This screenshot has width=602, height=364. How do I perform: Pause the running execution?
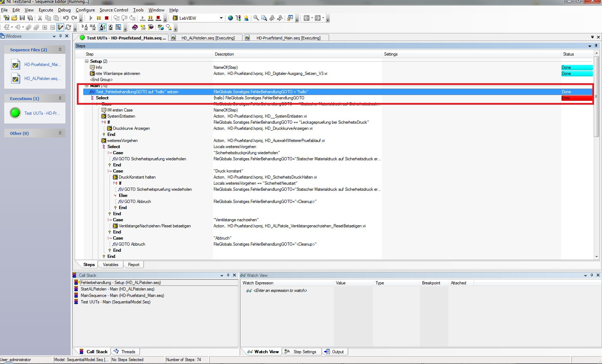(99, 18)
